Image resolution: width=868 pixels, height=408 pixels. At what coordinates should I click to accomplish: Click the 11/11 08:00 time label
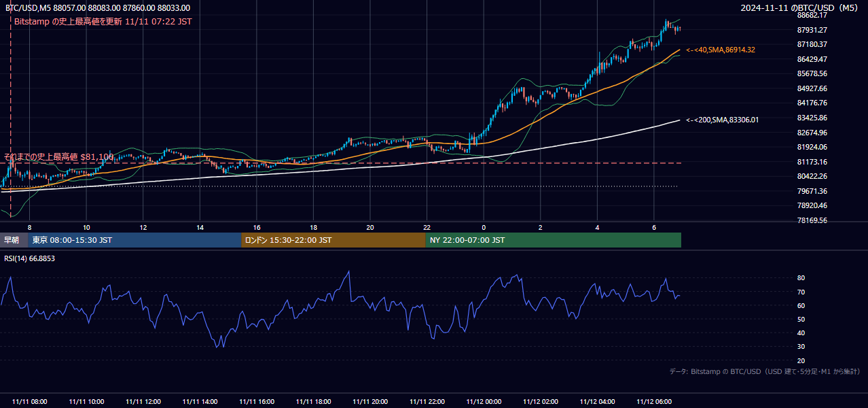[30, 402]
